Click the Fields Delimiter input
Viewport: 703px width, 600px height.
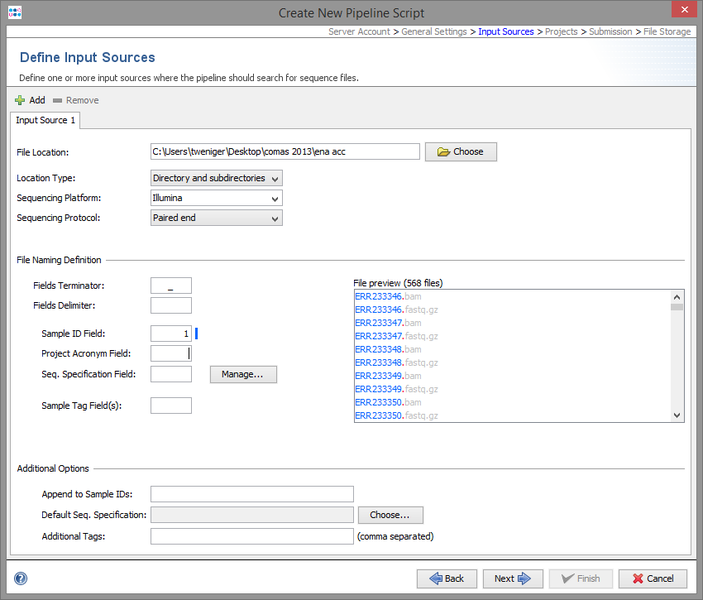coord(171,305)
